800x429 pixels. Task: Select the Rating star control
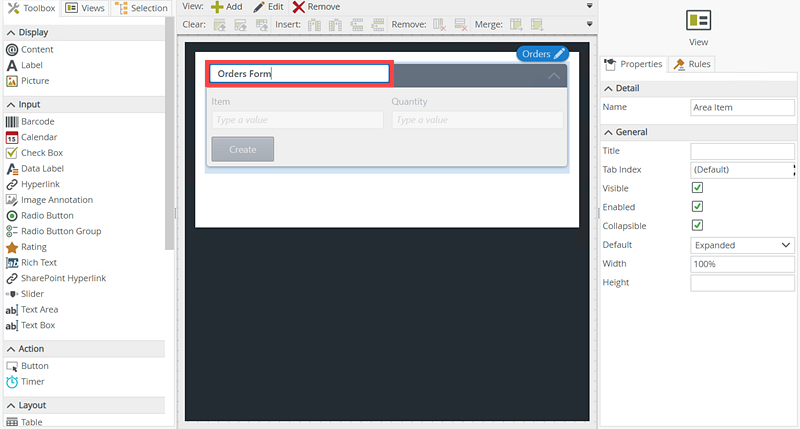click(26, 247)
